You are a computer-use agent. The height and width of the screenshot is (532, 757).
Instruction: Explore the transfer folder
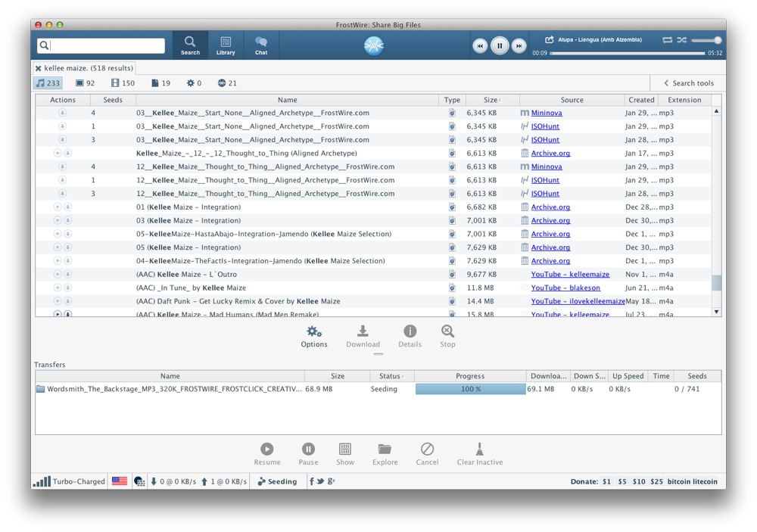pos(385,454)
